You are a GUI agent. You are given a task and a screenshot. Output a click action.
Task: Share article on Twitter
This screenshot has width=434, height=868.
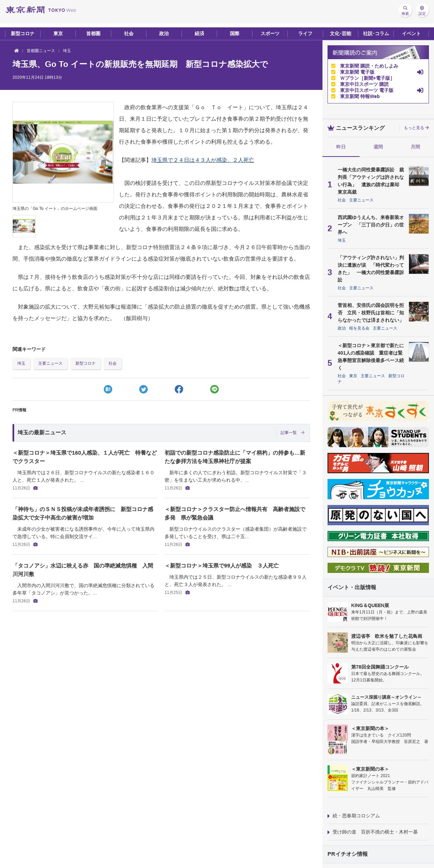[x=143, y=389]
